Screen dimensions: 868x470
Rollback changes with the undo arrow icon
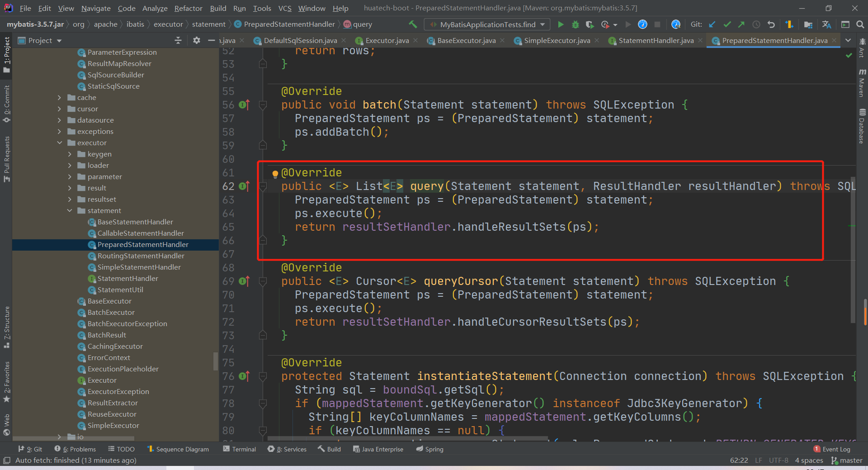[771, 24]
